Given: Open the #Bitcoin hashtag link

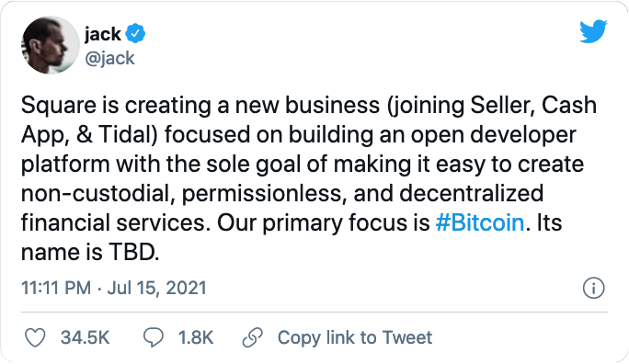Looking at the screenshot, I should 480,222.
